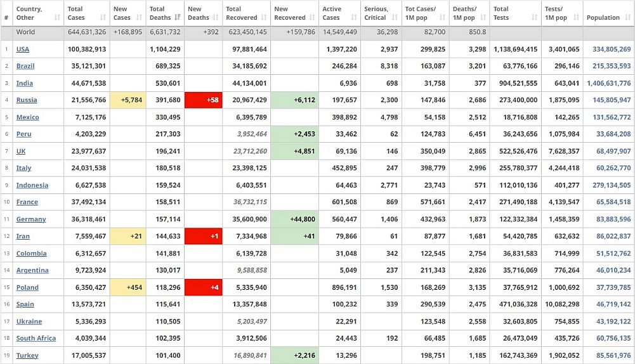Viewport: 635px width, 364px height.
Task: Sort by Tests/1M pop sort arrows
Action: 576,17
